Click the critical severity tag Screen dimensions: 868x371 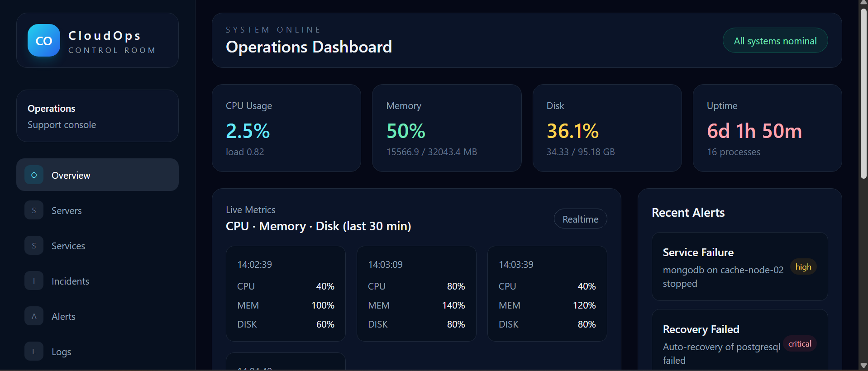point(800,344)
